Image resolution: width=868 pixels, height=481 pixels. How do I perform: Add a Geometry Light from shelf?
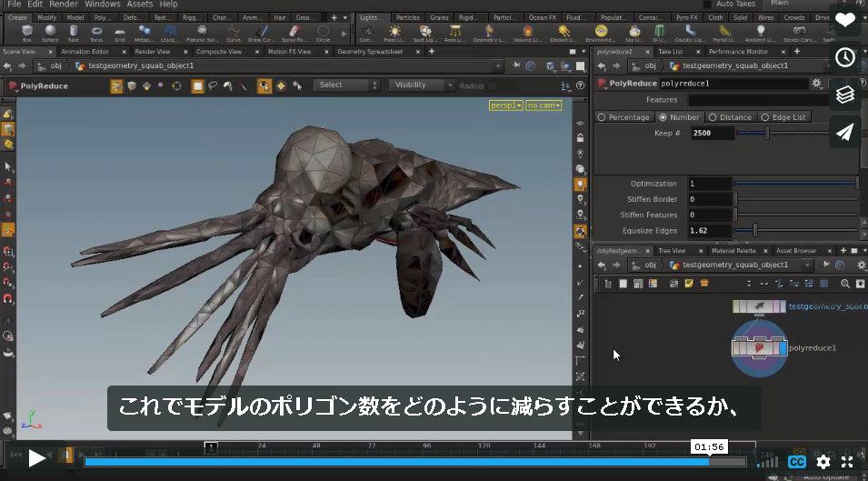pyautogui.click(x=489, y=33)
